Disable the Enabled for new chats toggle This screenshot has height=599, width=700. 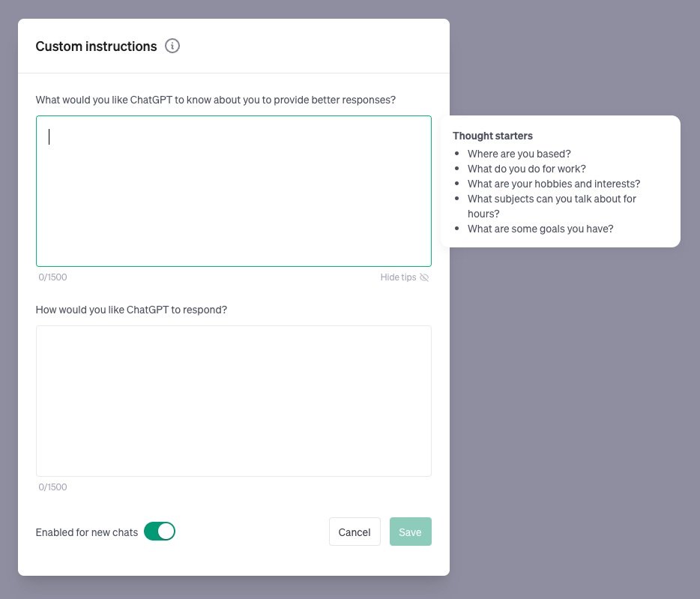pyautogui.click(x=160, y=532)
